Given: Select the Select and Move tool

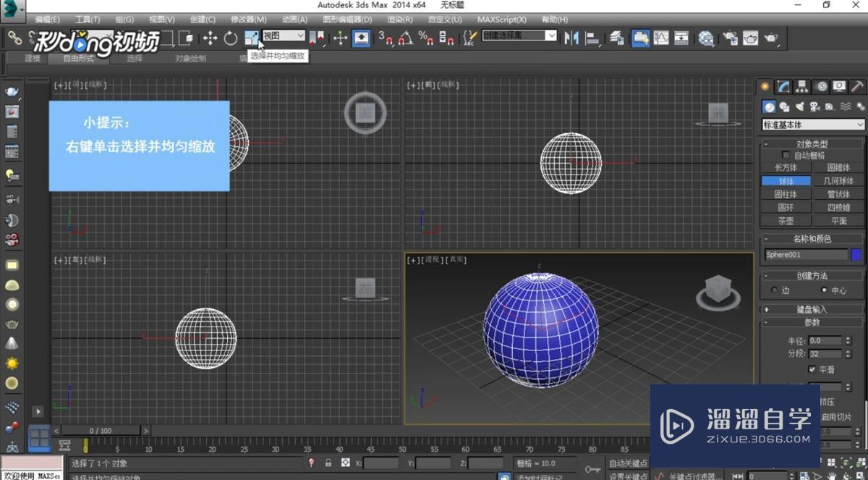Looking at the screenshot, I should point(211,37).
